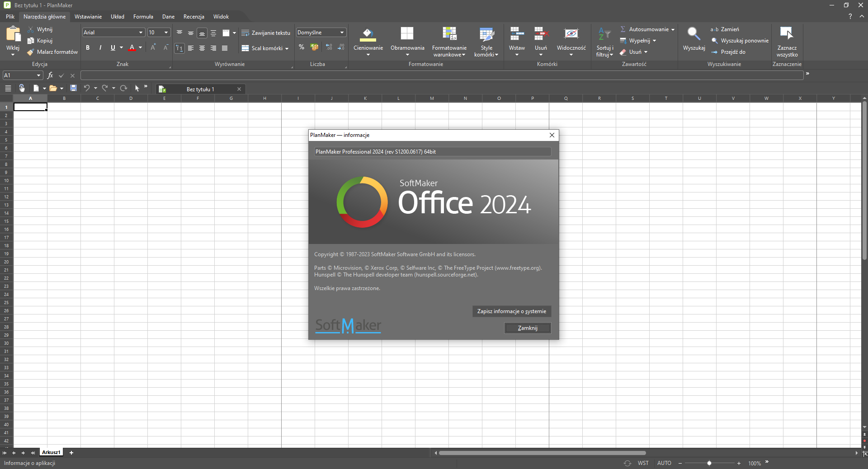Viewport: 868px width, 469px height.
Task: Click zoom in plus in status bar
Action: point(739,463)
